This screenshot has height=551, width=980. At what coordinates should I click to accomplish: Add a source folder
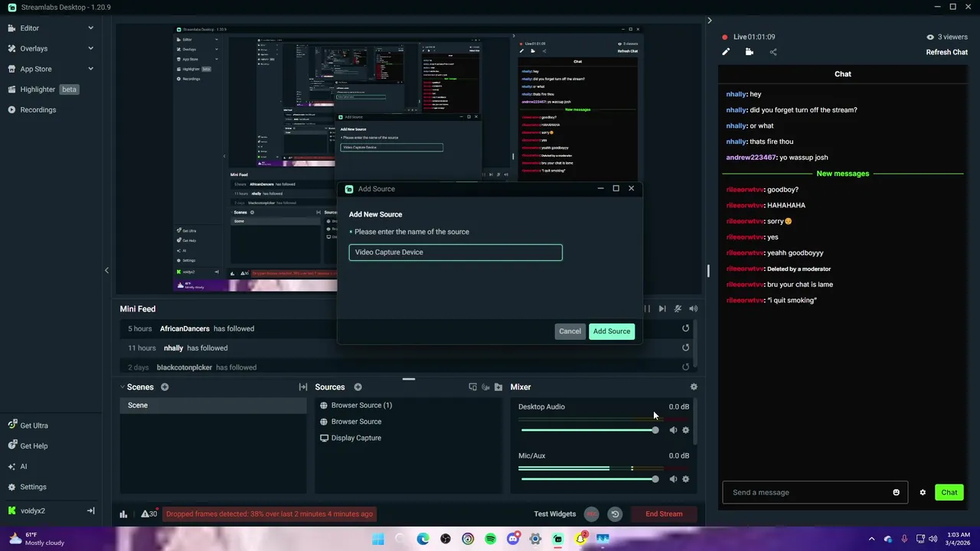[x=498, y=387]
